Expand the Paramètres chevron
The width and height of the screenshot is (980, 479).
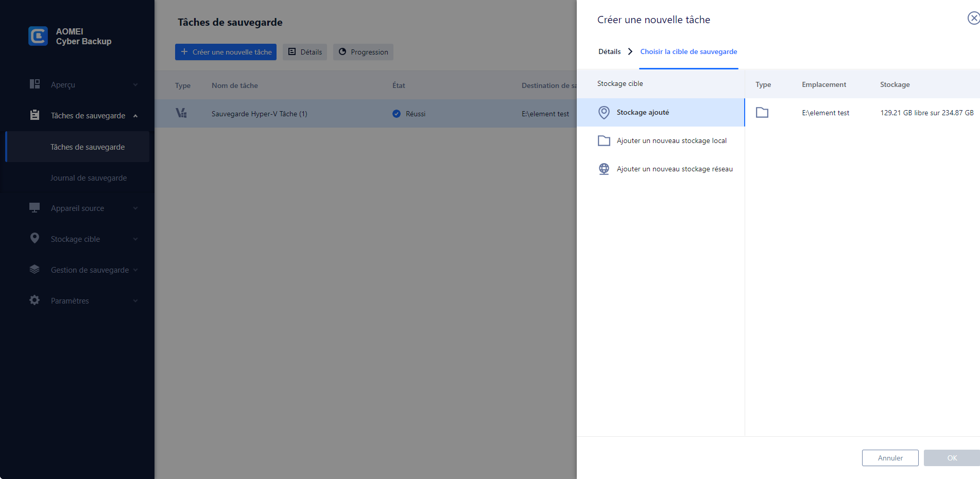tap(135, 301)
